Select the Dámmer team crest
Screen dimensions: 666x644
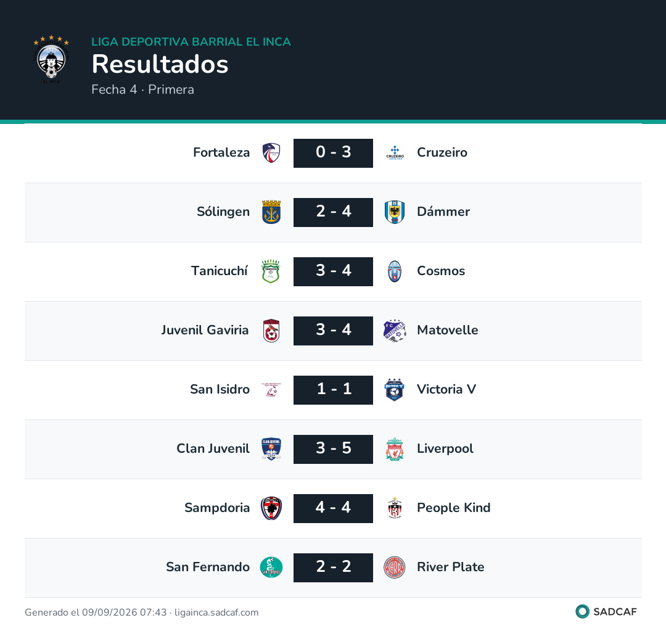click(x=395, y=212)
